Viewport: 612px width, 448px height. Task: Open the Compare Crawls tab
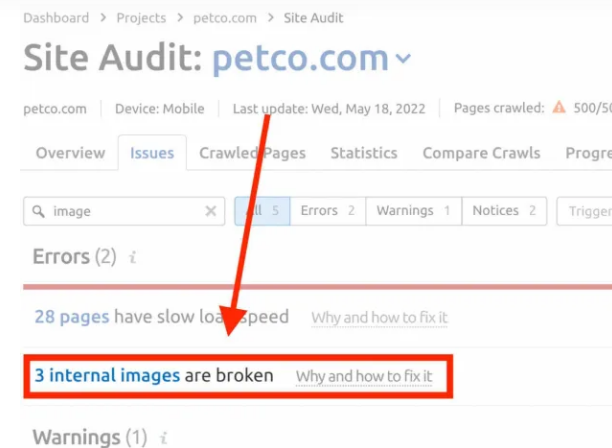pos(482,153)
